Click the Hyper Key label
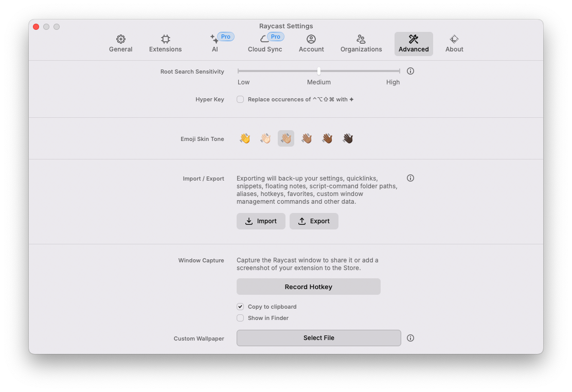The width and height of the screenshot is (572, 392). coord(210,99)
